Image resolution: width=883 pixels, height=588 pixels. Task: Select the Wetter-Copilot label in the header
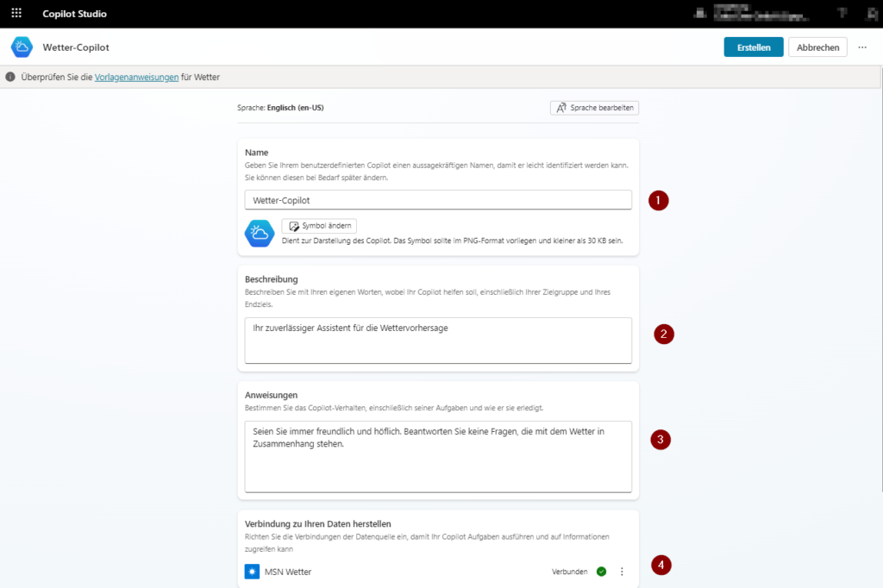tap(78, 47)
